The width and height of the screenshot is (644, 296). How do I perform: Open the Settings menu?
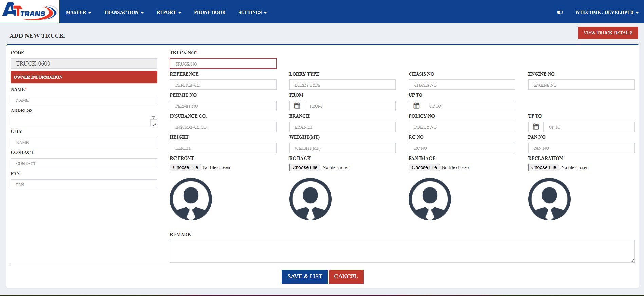253,12
